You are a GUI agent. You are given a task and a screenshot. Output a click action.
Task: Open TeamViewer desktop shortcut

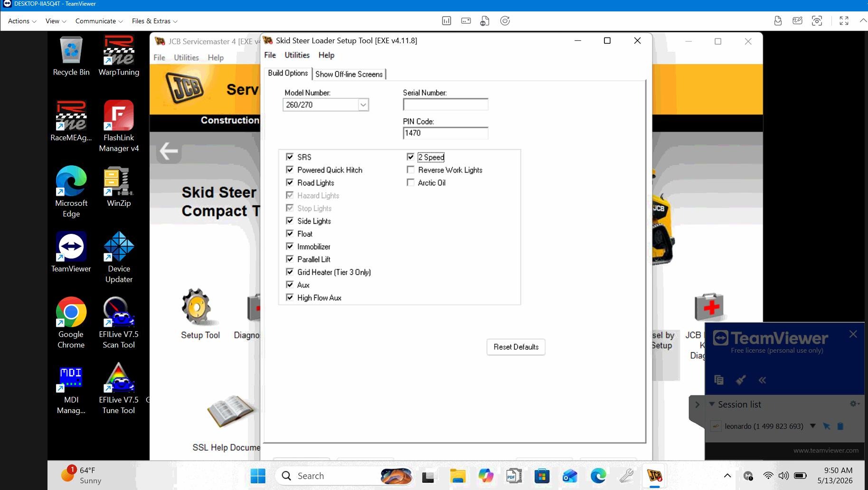71,252
